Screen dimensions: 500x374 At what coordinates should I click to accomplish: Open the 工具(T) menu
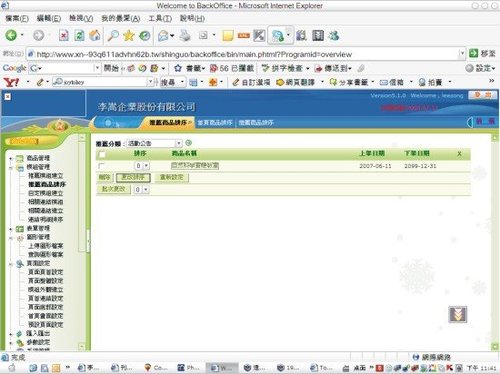(x=160, y=18)
